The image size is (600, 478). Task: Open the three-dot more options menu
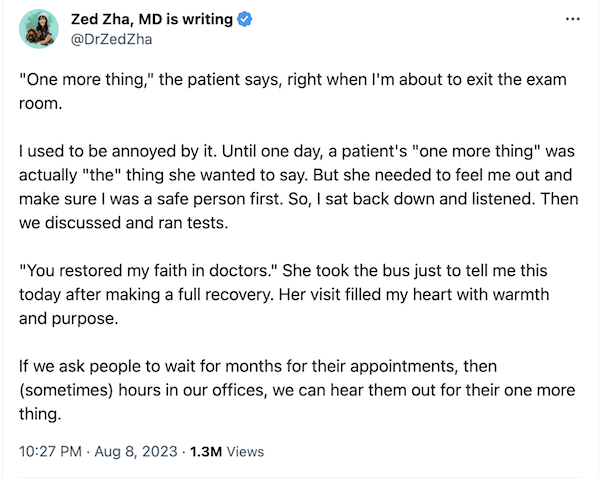click(x=571, y=19)
